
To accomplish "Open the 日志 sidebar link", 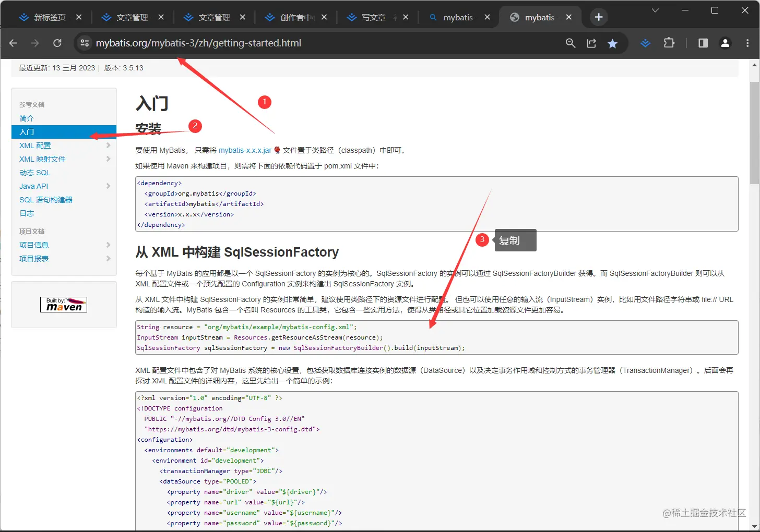I will point(27,213).
